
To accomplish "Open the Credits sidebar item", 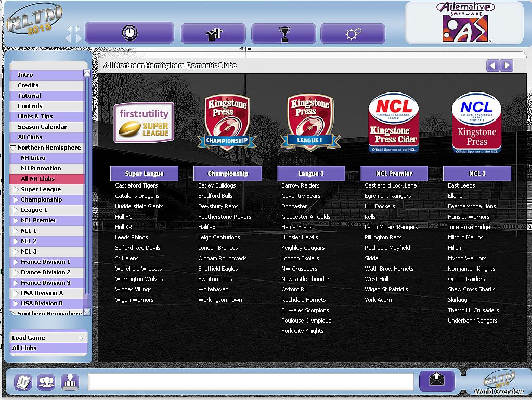I will [x=46, y=85].
